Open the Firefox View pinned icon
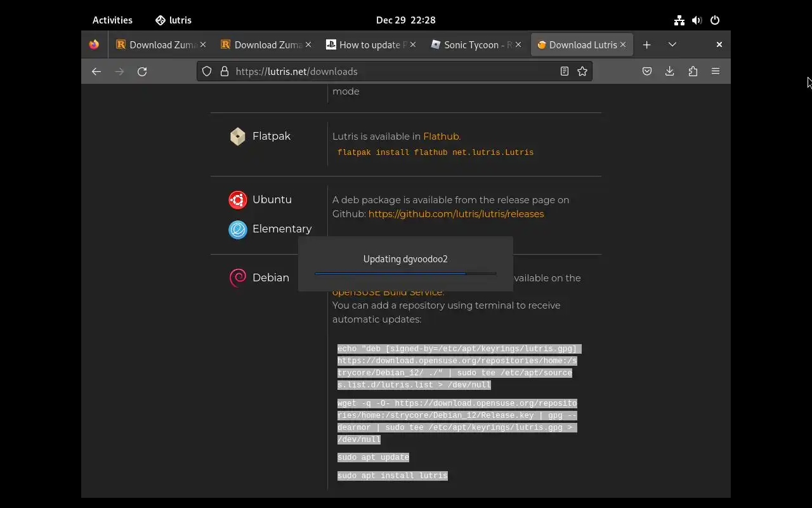This screenshot has height=508, width=812. [x=94, y=44]
